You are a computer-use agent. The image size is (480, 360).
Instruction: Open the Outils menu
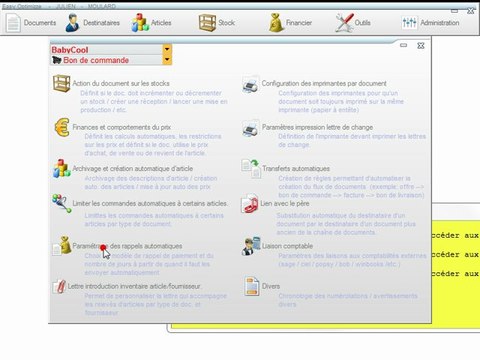click(363, 23)
